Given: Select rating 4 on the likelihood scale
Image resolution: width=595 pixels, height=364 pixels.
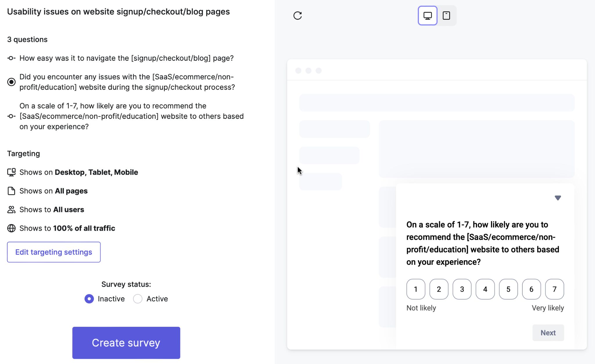Looking at the screenshot, I should (485, 289).
